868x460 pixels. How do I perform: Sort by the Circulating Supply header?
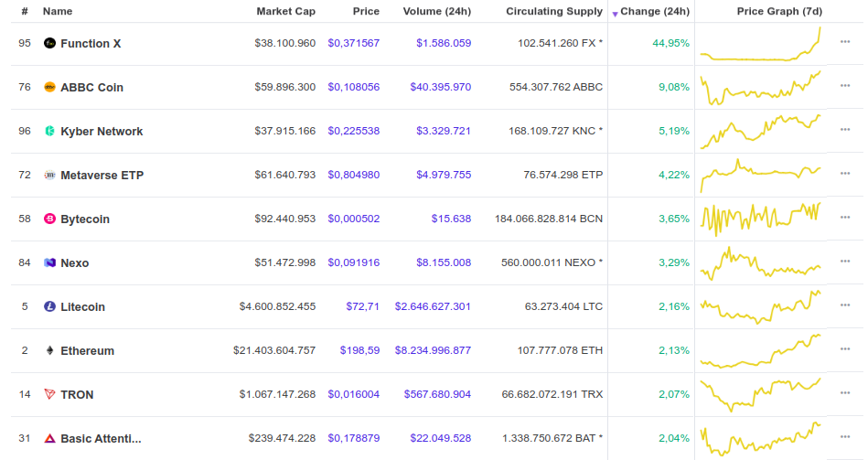click(x=553, y=11)
